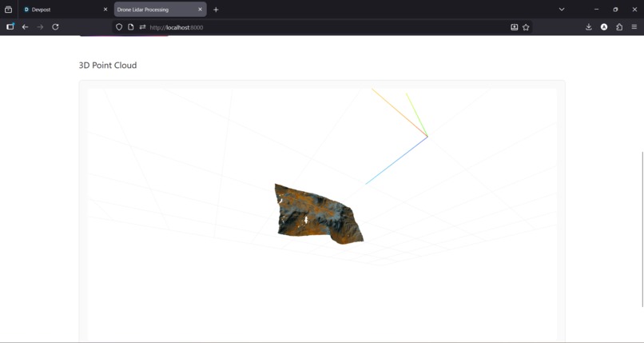Open Firefox View icon in tab bar
Screen dimensions: 644x343
(8, 10)
